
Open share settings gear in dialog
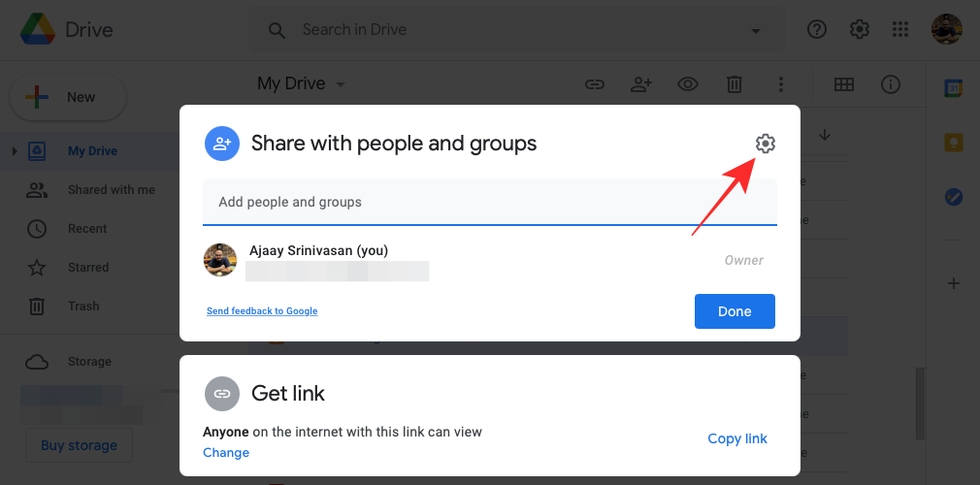766,145
